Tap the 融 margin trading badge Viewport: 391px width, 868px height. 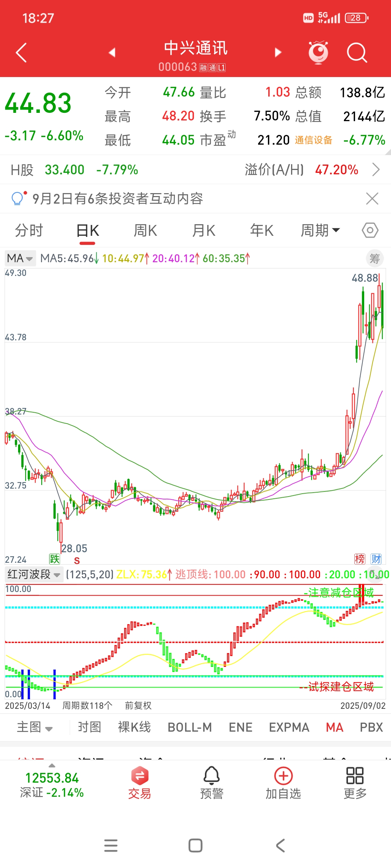203,68
